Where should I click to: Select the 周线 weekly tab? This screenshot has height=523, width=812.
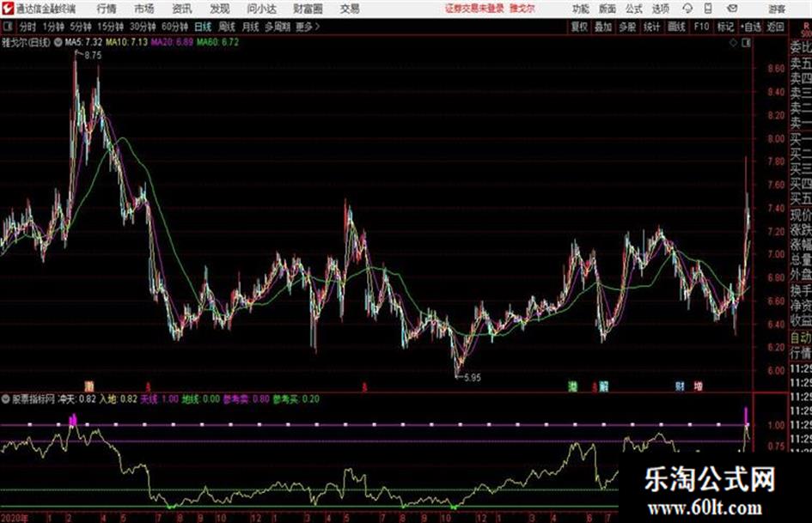pyautogui.click(x=227, y=27)
